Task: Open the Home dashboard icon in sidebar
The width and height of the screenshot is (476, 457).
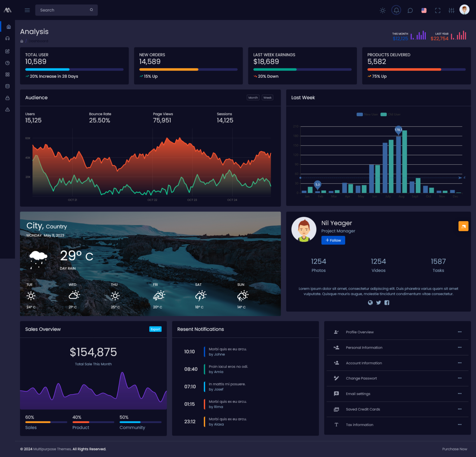Action: [x=8, y=27]
